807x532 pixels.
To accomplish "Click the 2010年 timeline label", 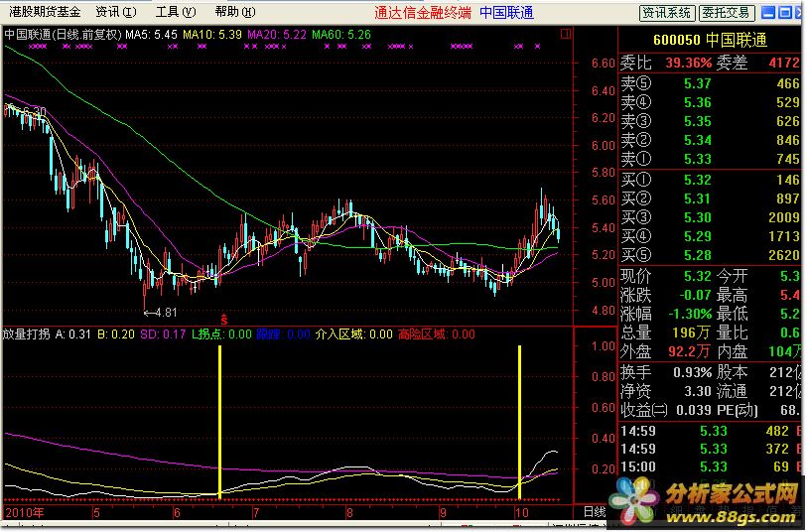I will point(25,512).
